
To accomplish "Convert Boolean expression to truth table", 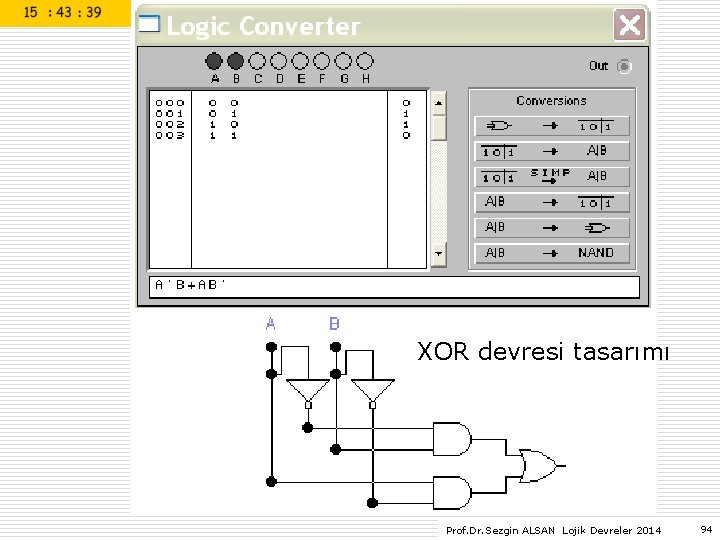I will pos(551,202).
